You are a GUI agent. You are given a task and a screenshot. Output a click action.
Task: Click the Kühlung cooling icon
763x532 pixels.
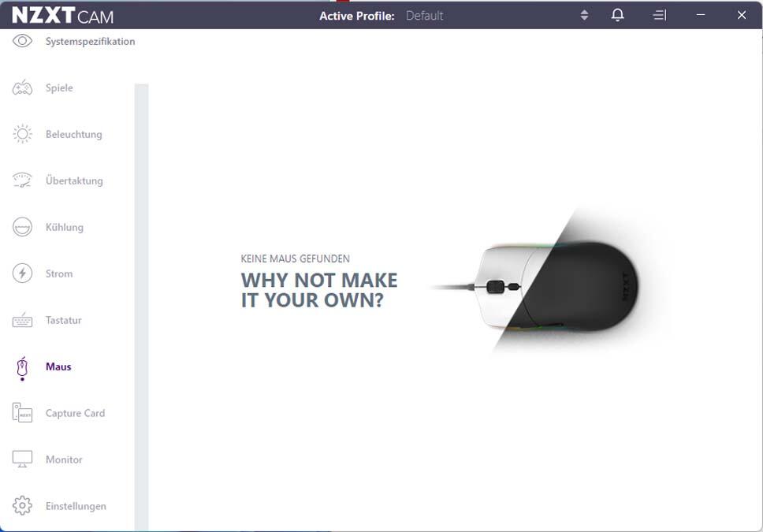pyautogui.click(x=22, y=227)
